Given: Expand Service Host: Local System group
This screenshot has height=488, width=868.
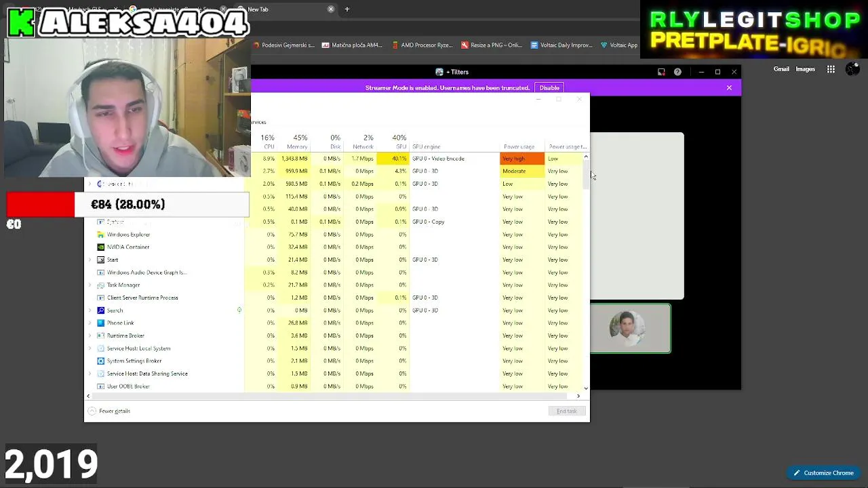Looking at the screenshot, I should 90,348.
